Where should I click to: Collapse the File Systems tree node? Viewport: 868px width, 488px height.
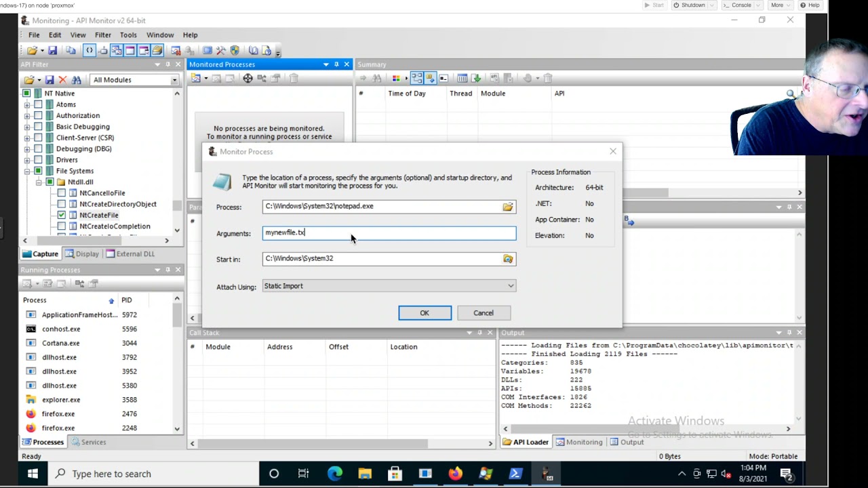(x=27, y=171)
